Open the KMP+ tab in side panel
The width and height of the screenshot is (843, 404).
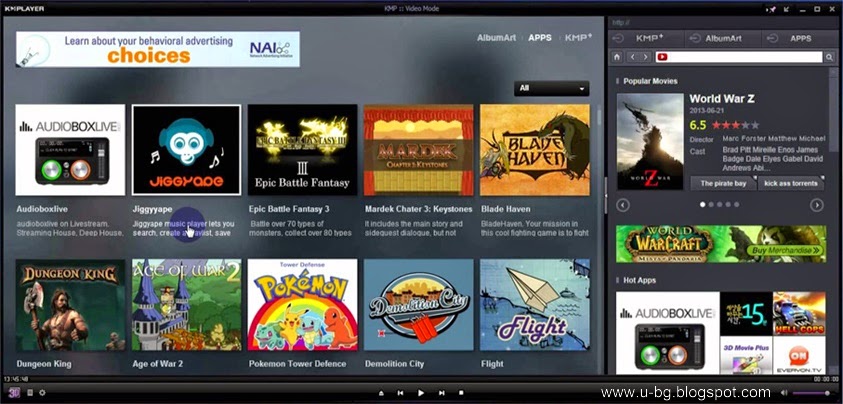[x=646, y=38]
